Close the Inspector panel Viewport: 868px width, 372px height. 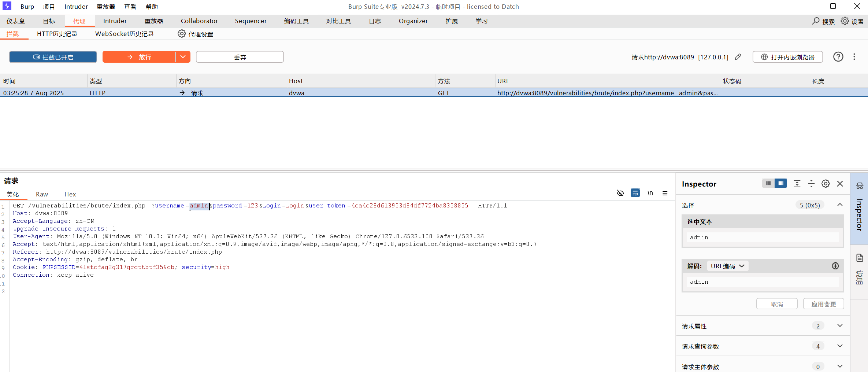[840, 184]
